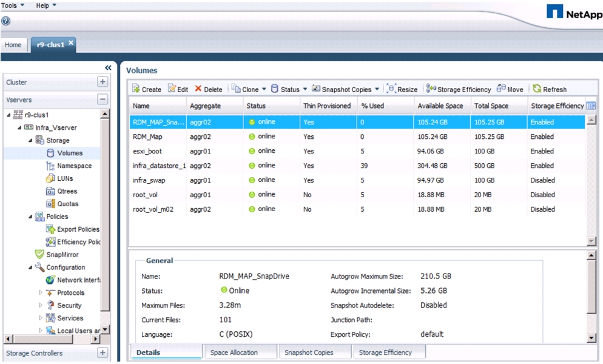Click the Qtrees icon in sidebar

coord(50,191)
